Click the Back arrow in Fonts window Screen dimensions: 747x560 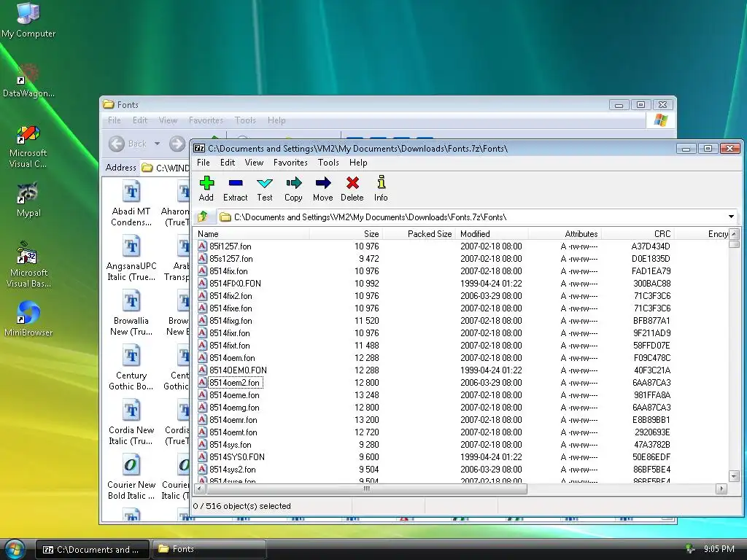117,144
